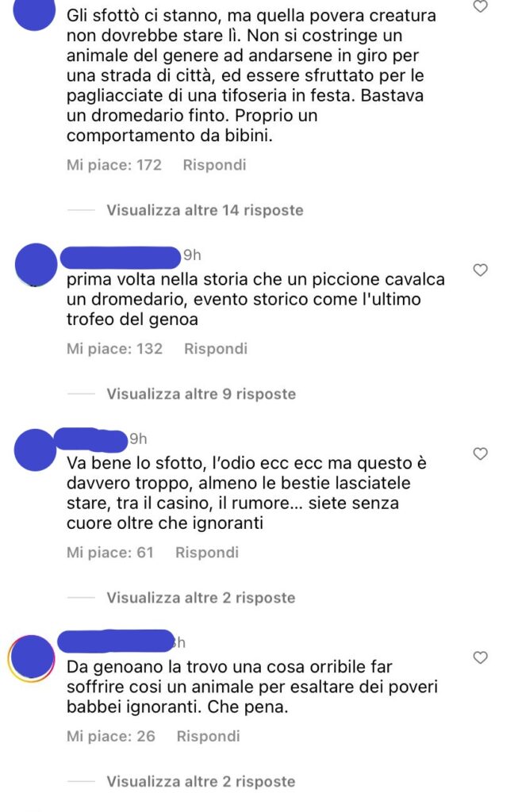Like the comment about the dromedario finto
The image size is (518, 812).
[481, 6]
